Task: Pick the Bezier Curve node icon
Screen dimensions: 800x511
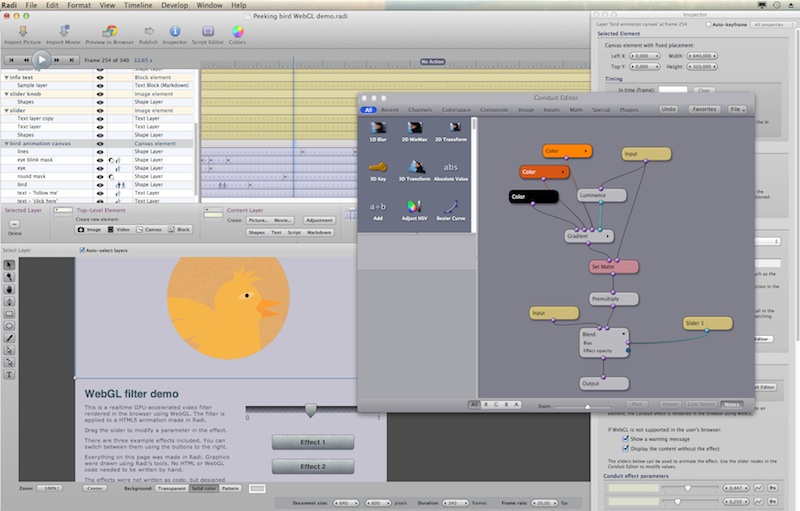Action: coord(451,207)
